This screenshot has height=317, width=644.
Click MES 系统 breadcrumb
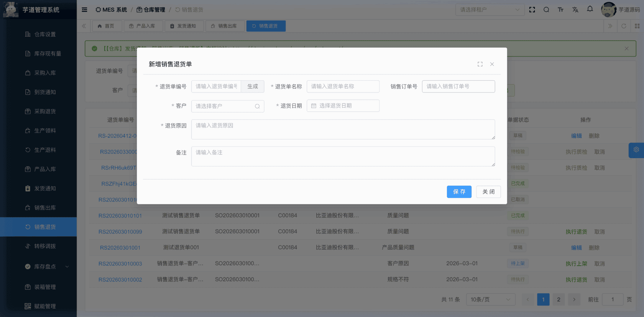[111, 10]
